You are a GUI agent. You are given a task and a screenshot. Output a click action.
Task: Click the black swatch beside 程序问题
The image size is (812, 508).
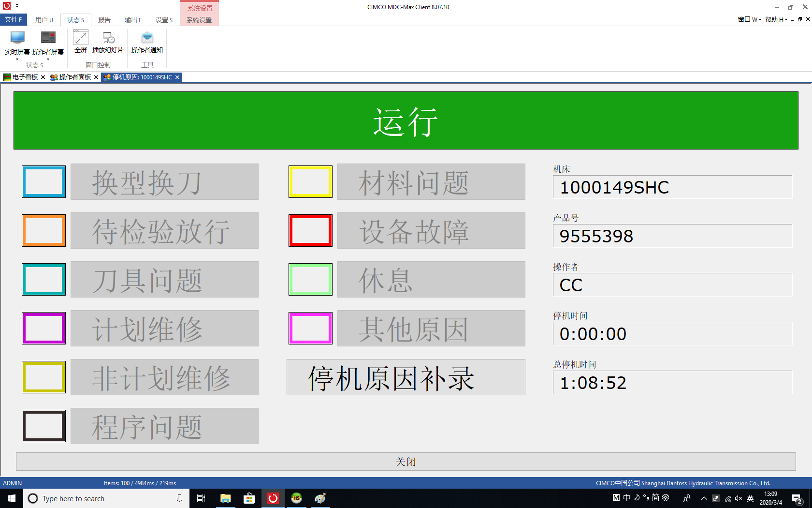43,426
